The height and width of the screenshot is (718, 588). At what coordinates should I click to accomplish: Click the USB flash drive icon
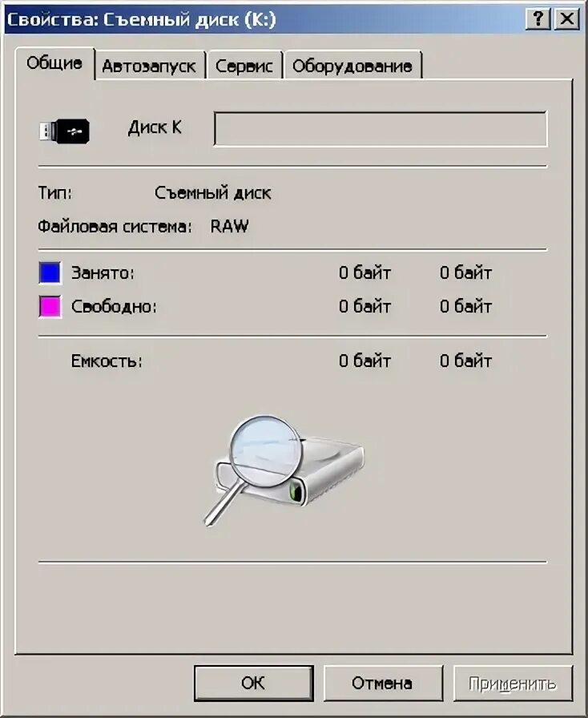(x=64, y=131)
